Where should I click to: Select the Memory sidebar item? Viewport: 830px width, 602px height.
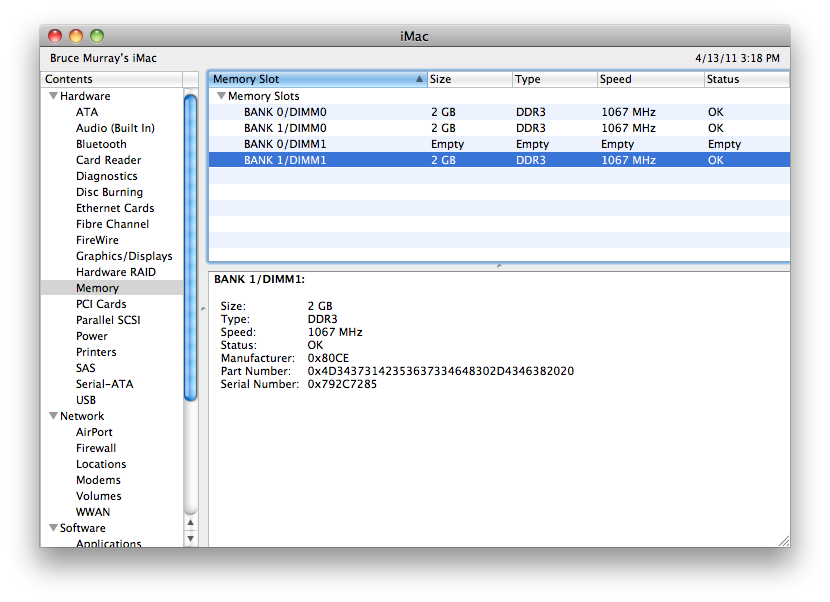pos(112,288)
